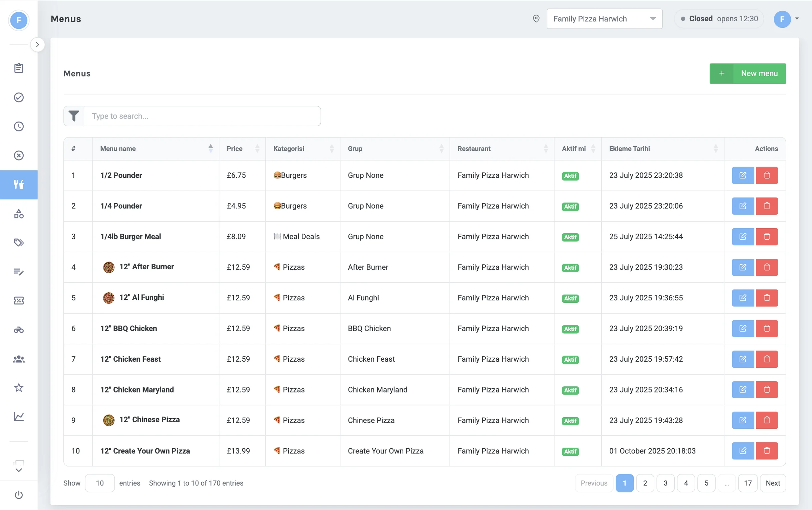
Task: Open the checkmark circle sidebar icon
Action: (x=19, y=98)
